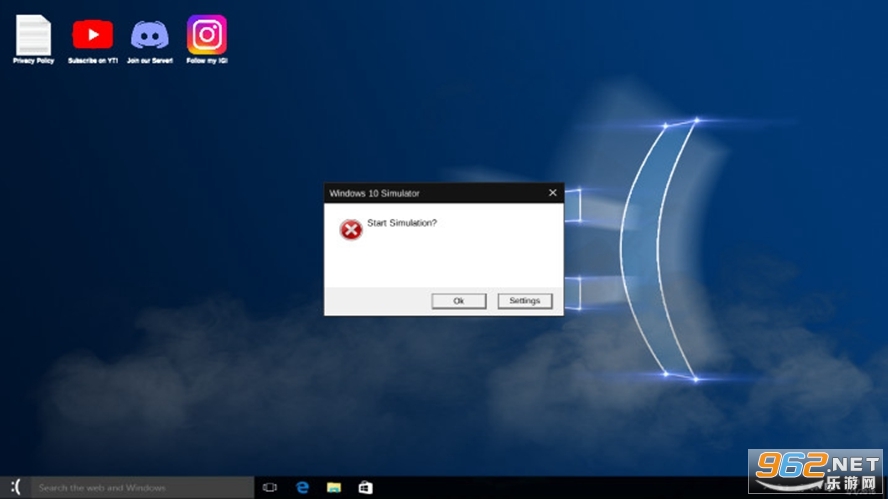Close the Windows 10 Simulator dialog
This screenshot has width=888, height=499.
552,193
